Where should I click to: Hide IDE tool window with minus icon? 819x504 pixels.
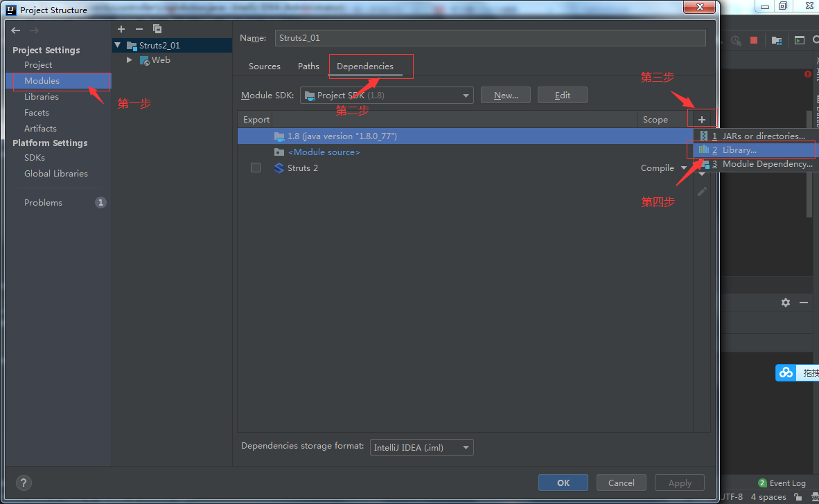pos(804,303)
